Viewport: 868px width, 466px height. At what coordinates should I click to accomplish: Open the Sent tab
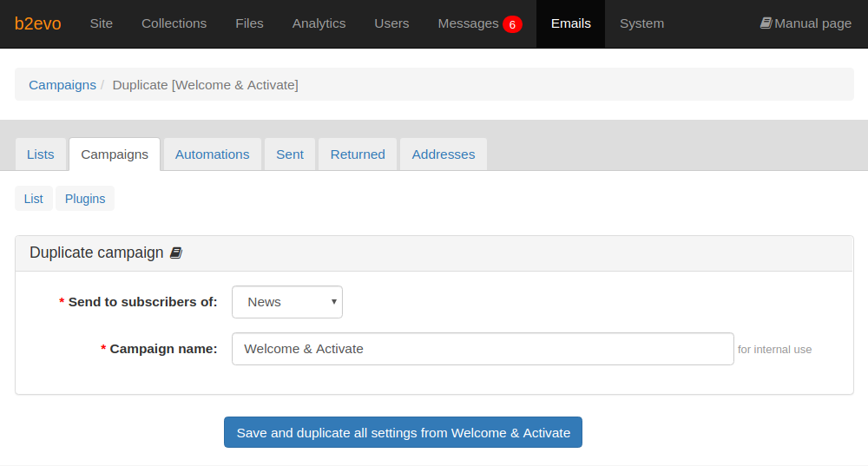290,154
